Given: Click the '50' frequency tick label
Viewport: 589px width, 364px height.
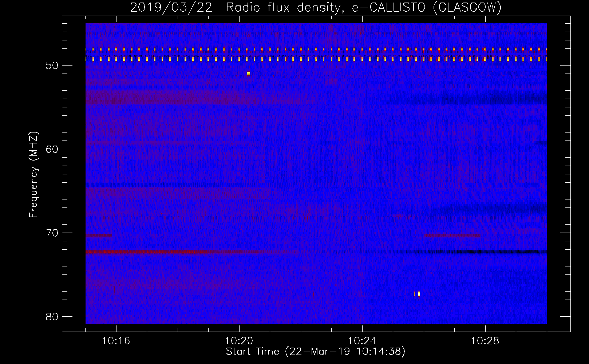Looking at the screenshot, I should 52,66.
